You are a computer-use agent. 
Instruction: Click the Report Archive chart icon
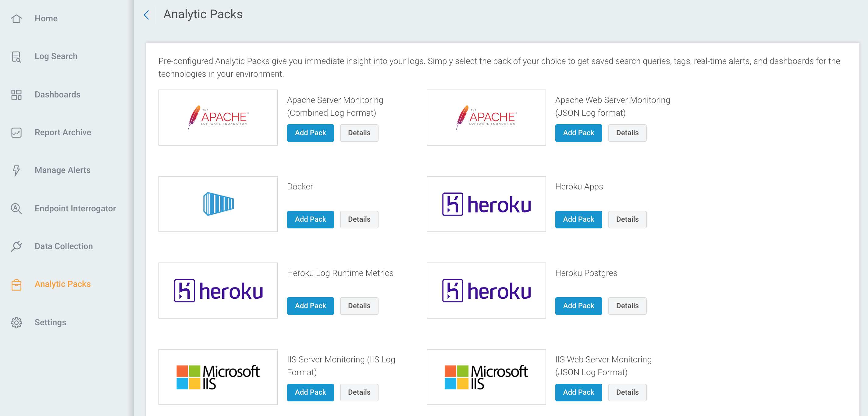16,132
